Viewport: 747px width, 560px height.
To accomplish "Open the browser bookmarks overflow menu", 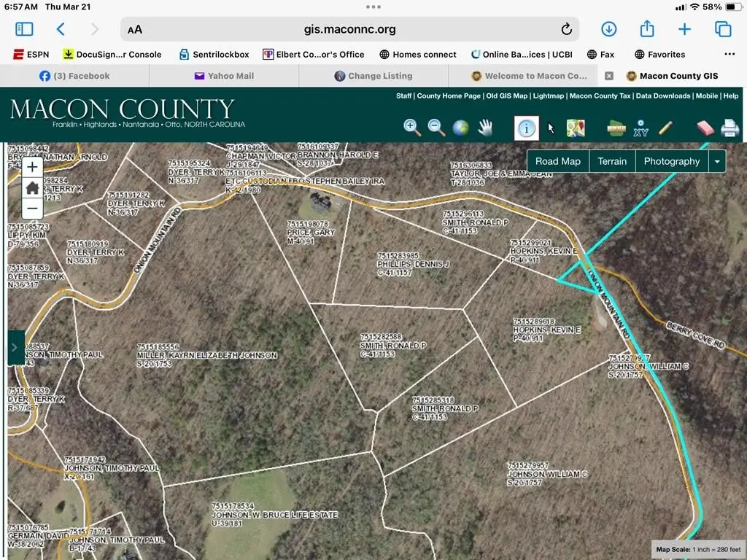I will (x=729, y=54).
